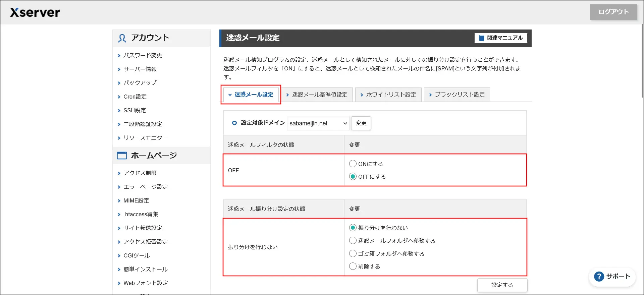Image resolution: width=644 pixels, height=295 pixels.
Task: Open the sabameijin.net domain dropdown
Action: tap(318, 123)
